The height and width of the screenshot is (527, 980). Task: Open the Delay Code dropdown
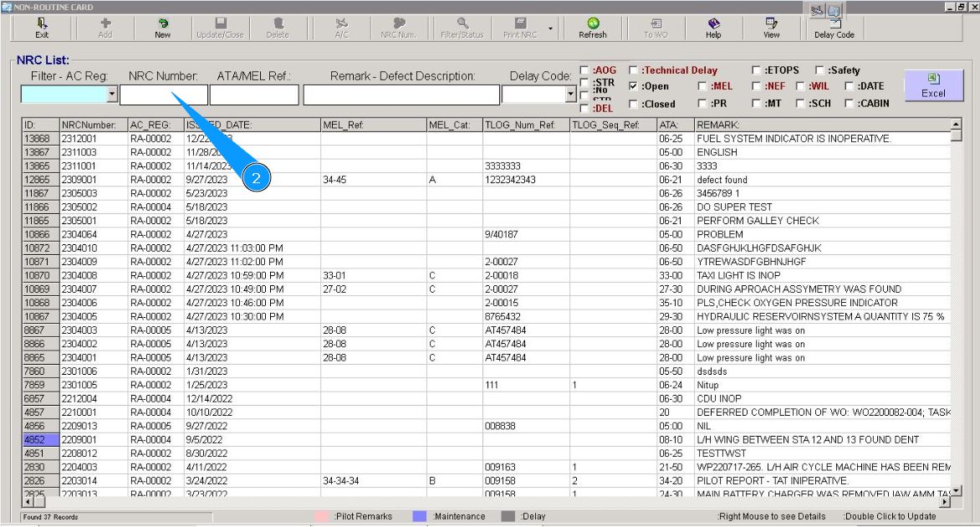570,95
